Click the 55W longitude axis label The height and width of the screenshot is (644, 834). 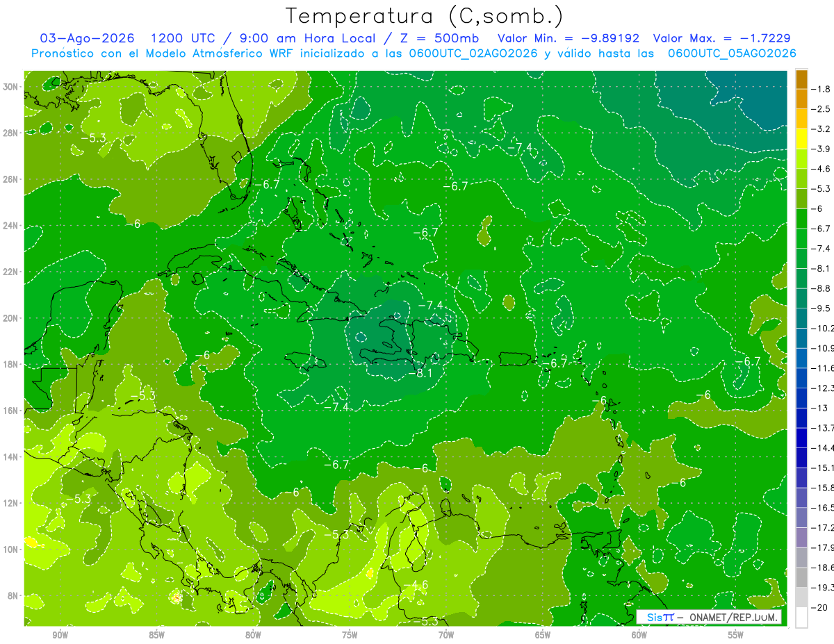(x=736, y=635)
